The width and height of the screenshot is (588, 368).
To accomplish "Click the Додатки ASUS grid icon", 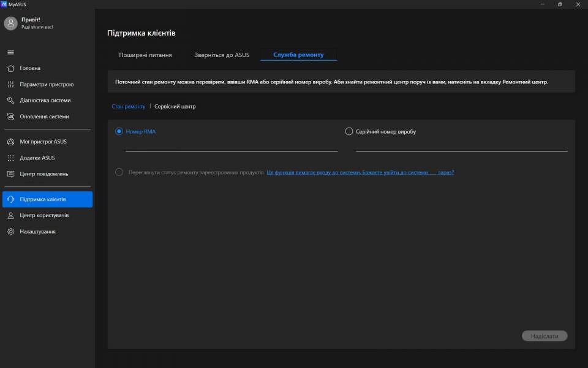I will [x=10, y=158].
